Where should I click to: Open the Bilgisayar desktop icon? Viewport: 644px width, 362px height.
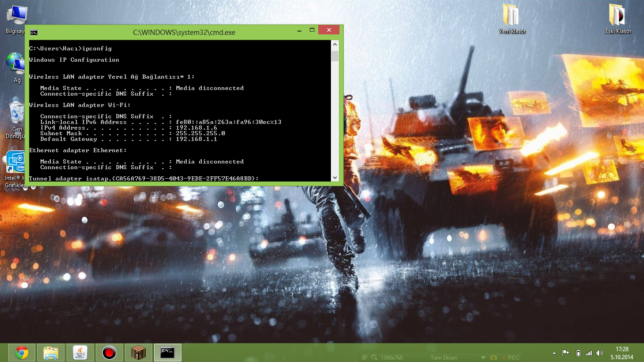click(x=17, y=20)
